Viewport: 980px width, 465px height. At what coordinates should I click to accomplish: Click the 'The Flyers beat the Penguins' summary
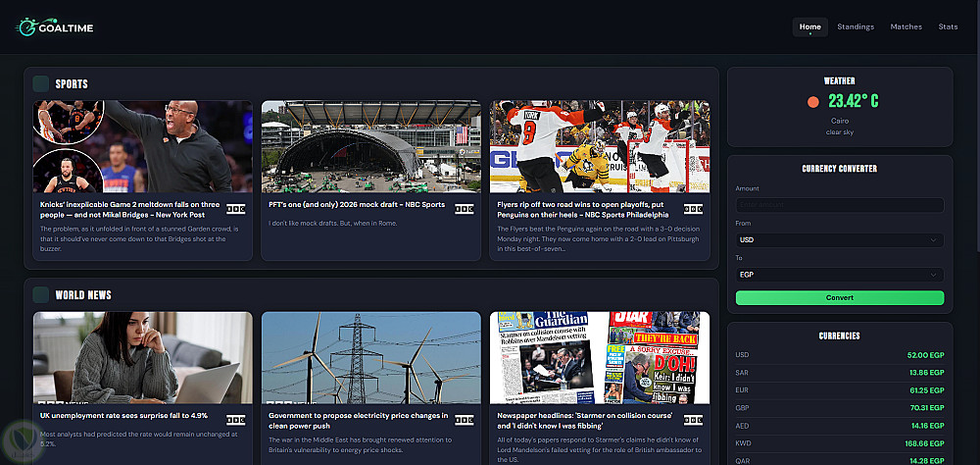[598, 238]
